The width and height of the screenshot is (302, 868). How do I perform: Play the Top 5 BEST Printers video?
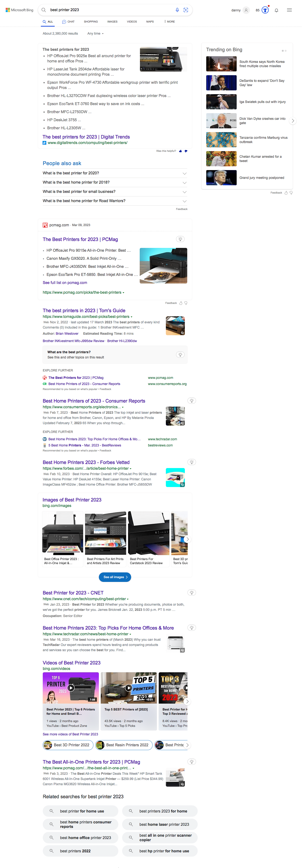(129, 688)
